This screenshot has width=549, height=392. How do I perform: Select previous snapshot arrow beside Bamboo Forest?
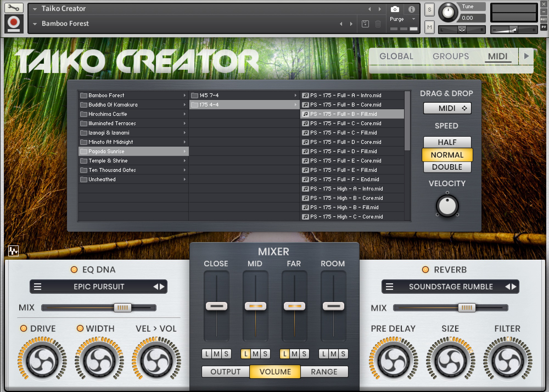(x=341, y=24)
